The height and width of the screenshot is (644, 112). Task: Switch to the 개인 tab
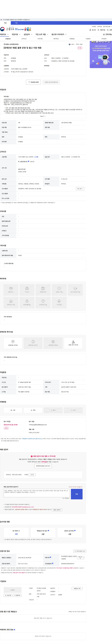(x=5, y=23)
